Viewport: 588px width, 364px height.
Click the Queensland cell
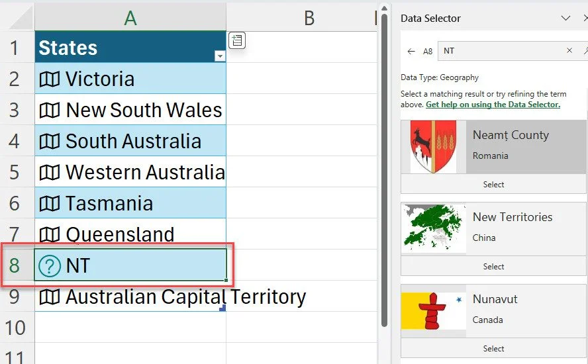pos(130,234)
